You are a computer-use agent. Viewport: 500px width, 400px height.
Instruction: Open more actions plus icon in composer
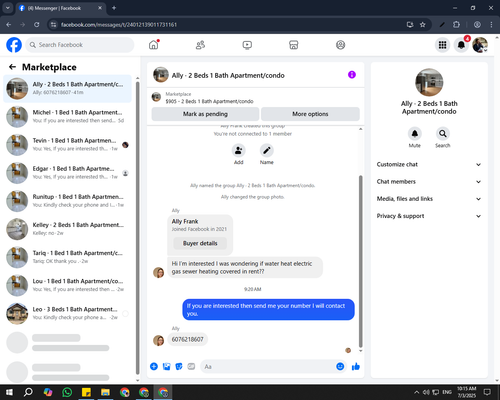(x=154, y=366)
